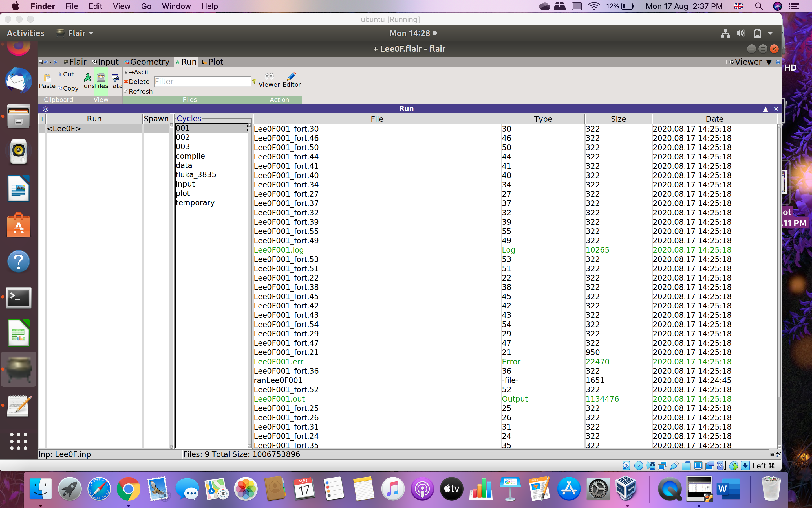Click Flair cauldron icon in dock
812x508 pixels.
(18, 369)
